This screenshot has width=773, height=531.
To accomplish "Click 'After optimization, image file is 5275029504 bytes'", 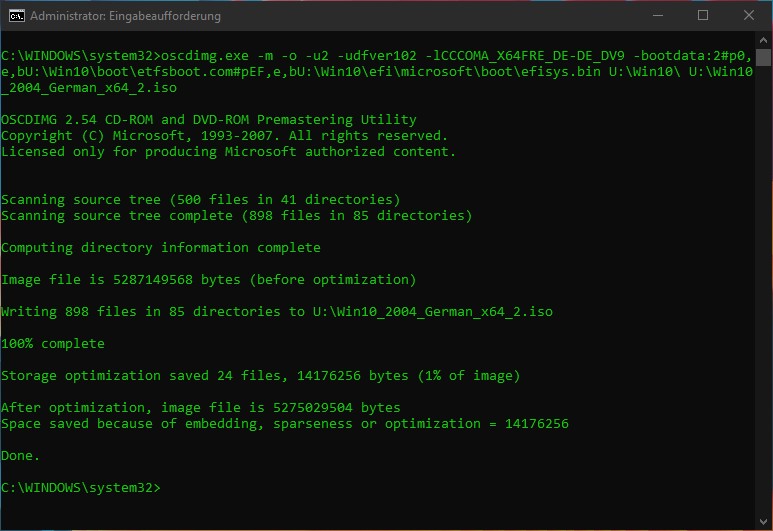I will pos(201,408).
